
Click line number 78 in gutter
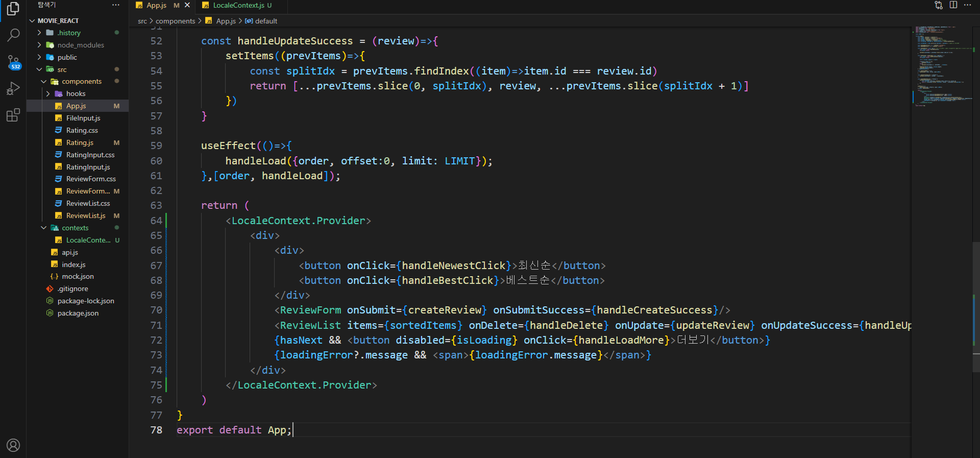pyautogui.click(x=156, y=430)
